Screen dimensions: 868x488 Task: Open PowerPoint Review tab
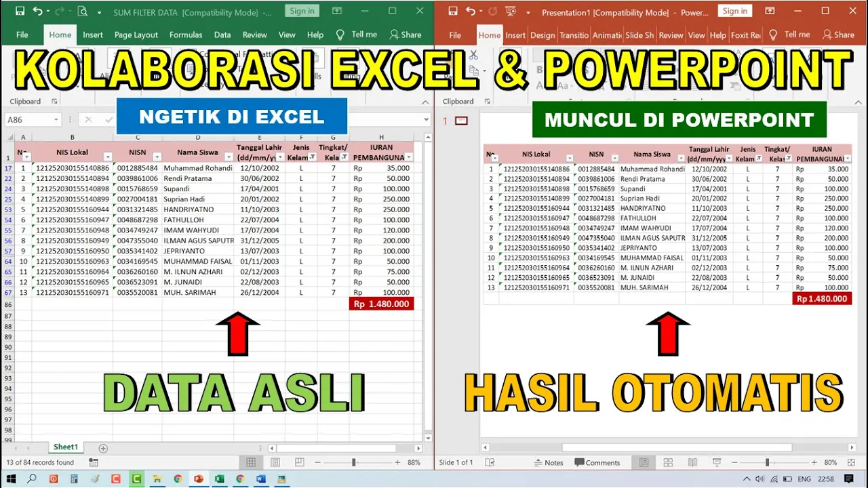pyautogui.click(x=671, y=35)
